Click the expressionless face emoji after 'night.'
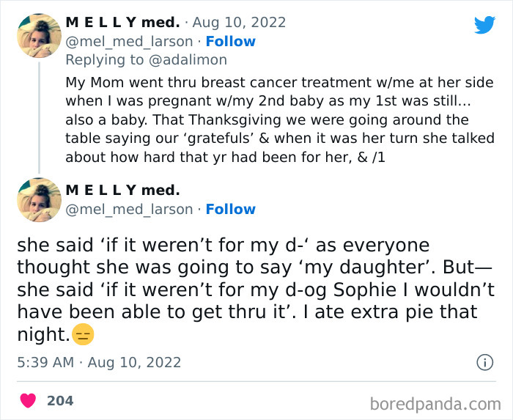 pos(84,336)
